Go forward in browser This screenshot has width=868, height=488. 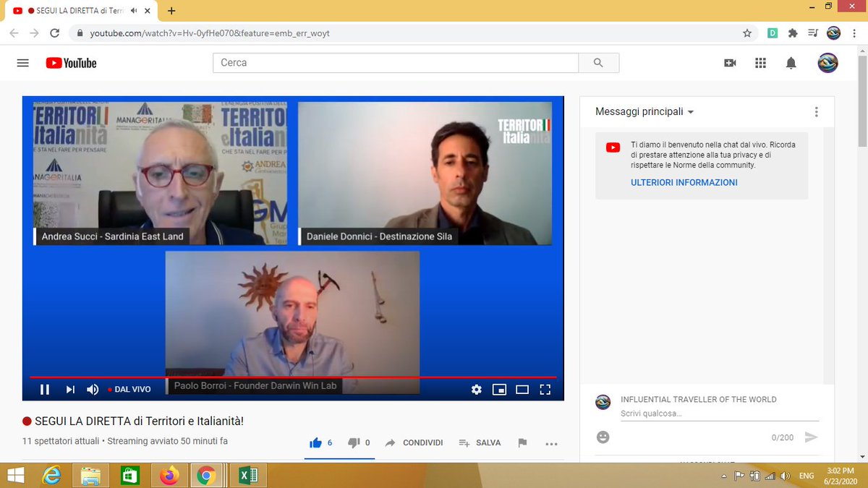click(x=34, y=33)
